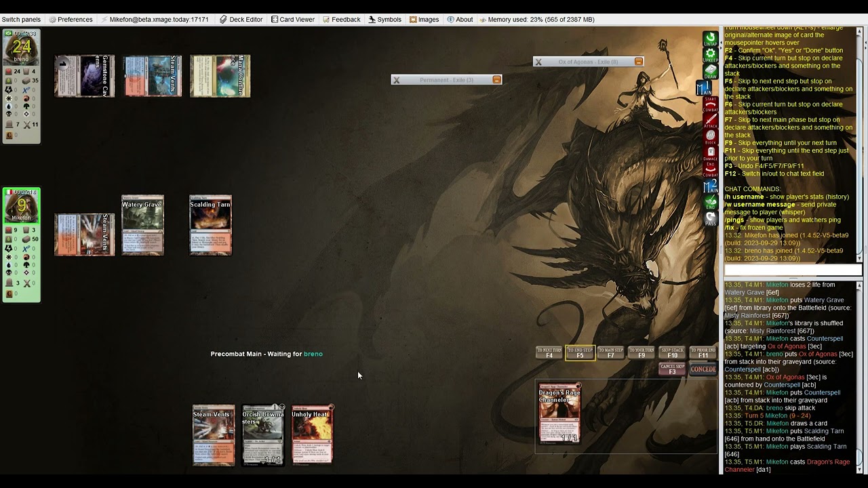Open the Symbols tool
Screen dimensions: 868x488
[385, 20]
